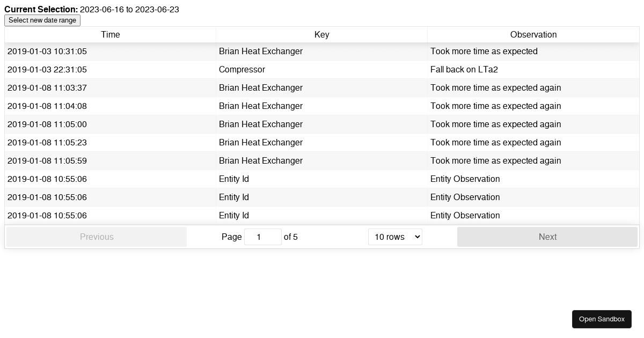Click the observation in the 11:04:08 row
Screen dimensions: 644x338
click(x=533, y=106)
